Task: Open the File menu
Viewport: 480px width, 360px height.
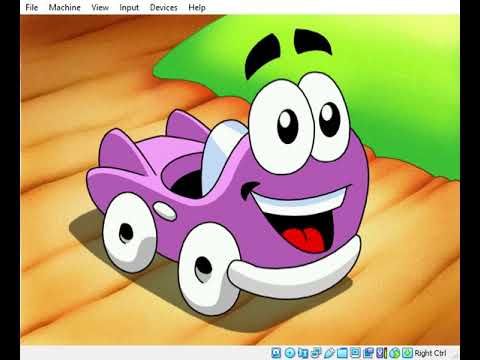Action: pos(32,7)
